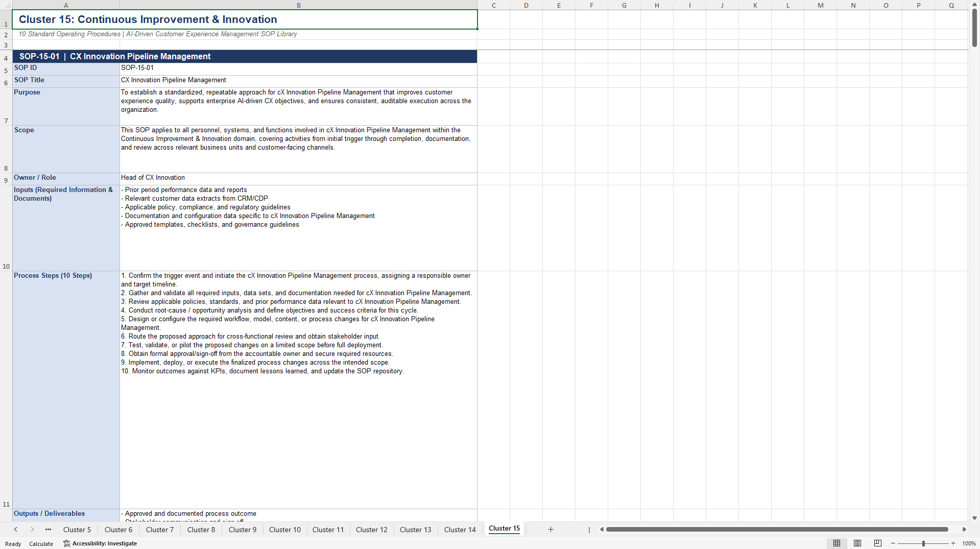Screen dimensions: 980x549
Task: Click the horizontal scrollbar thumb
Action: 777,530
